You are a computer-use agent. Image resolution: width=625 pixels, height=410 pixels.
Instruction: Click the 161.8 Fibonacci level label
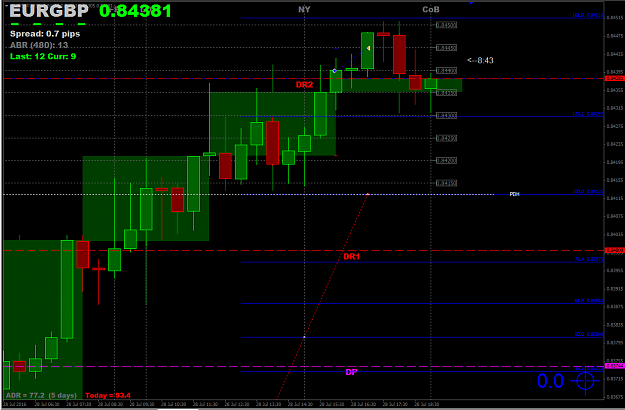[x=588, y=16]
